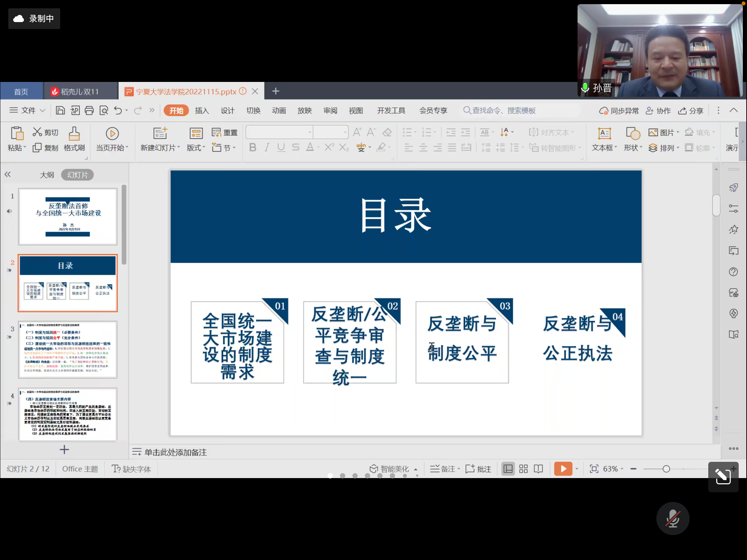Viewport: 747px width, 560px height.
Task: Click the Share (分享) button
Action: point(691,111)
